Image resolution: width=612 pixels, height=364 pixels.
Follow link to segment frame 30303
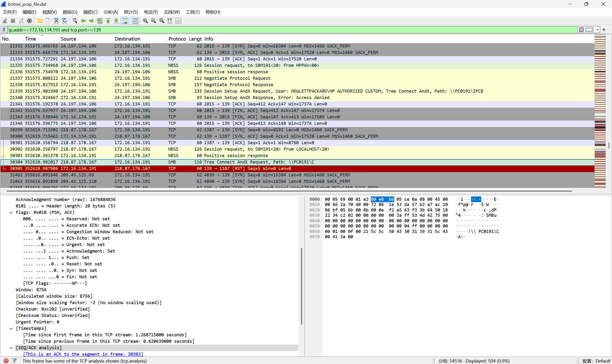coord(83,354)
